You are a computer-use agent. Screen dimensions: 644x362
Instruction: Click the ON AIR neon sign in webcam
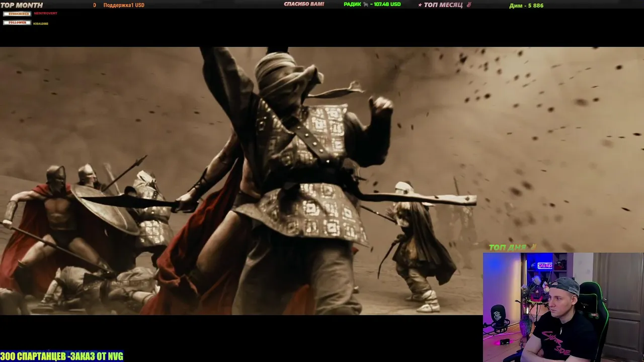(x=545, y=265)
